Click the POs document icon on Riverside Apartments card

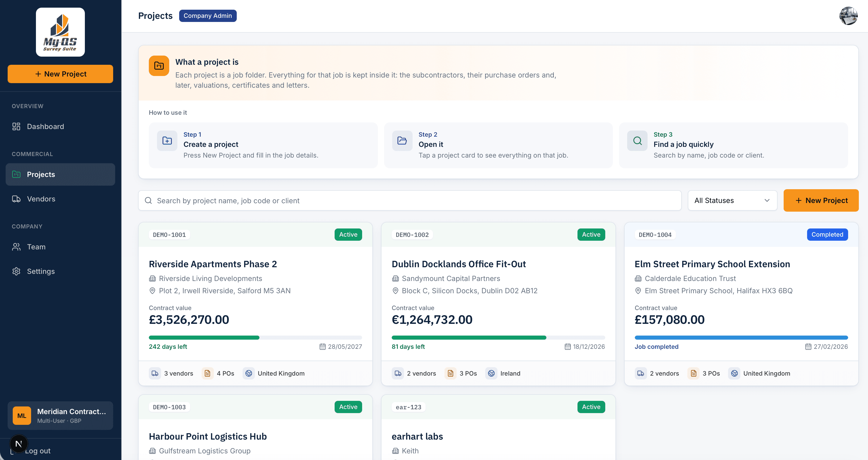(207, 373)
